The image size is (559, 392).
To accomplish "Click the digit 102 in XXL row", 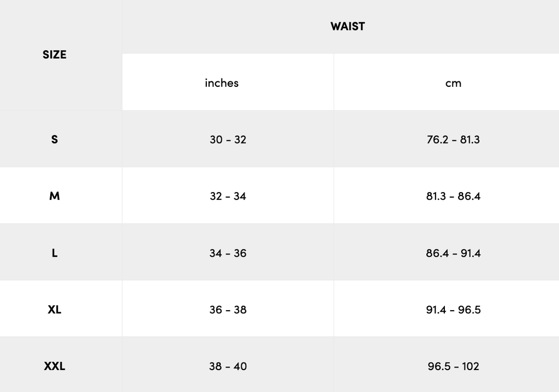I will tap(471, 366).
